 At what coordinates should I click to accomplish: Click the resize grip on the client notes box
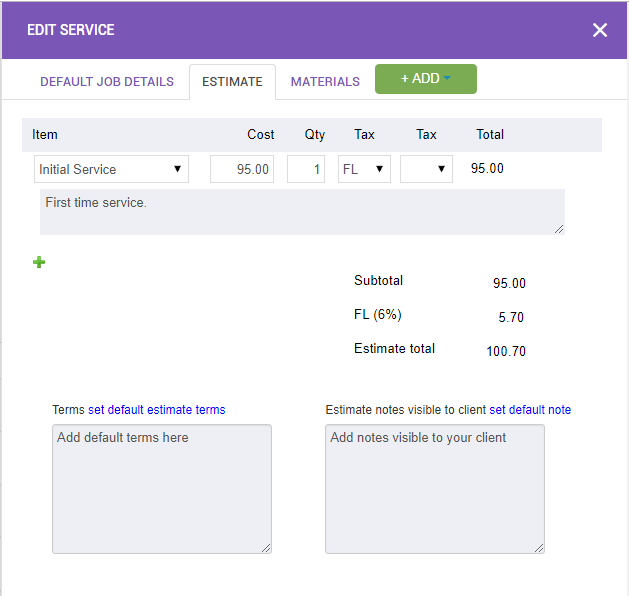click(539, 547)
